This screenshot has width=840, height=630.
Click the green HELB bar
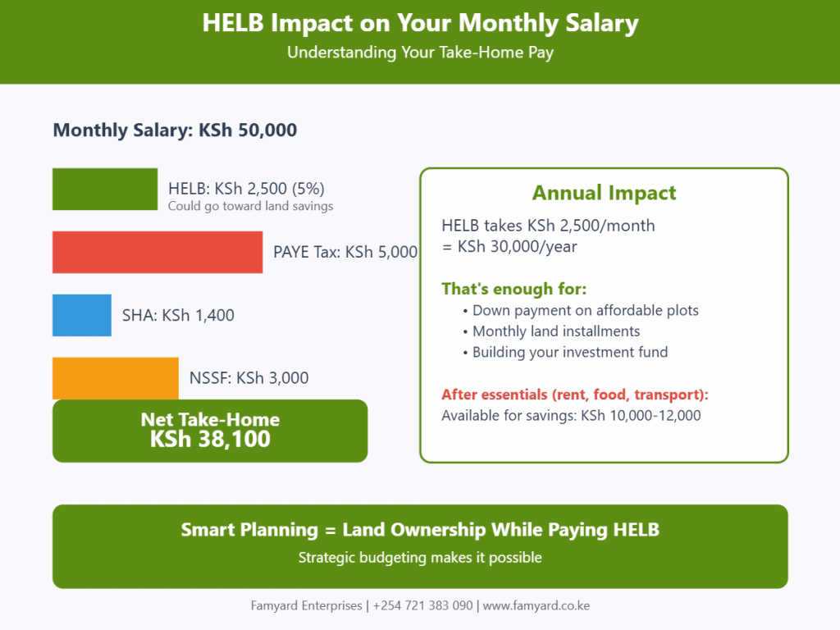pos(105,189)
